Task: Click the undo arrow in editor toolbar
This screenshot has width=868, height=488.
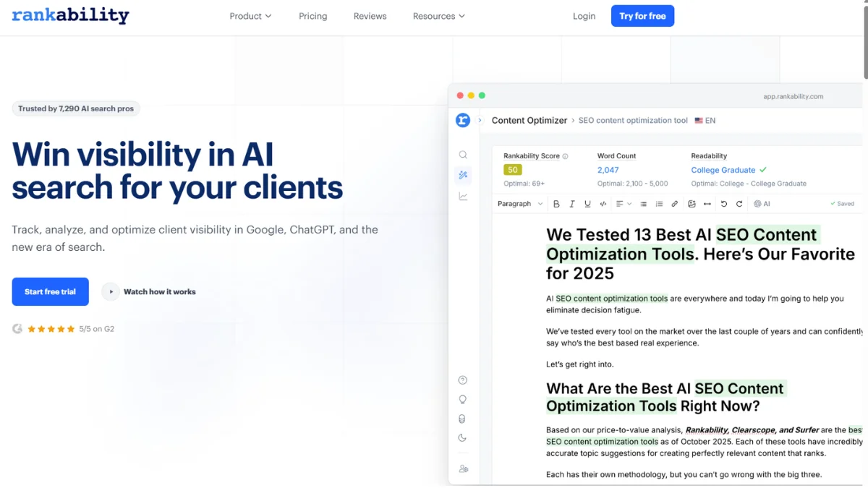Action: pyautogui.click(x=724, y=204)
